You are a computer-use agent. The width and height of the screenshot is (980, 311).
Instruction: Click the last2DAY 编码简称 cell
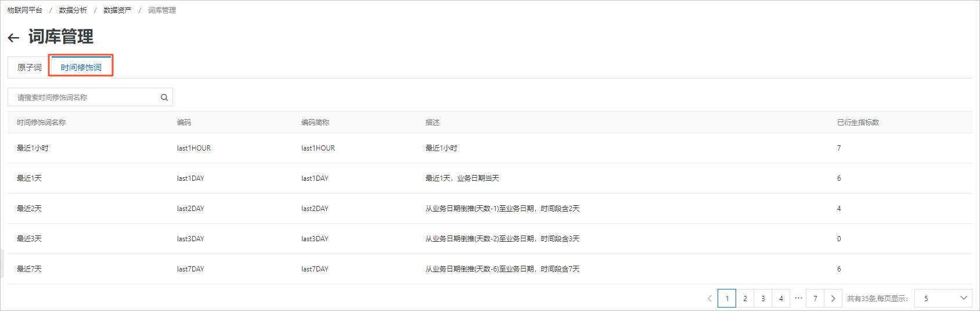pyautogui.click(x=315, y=209)
